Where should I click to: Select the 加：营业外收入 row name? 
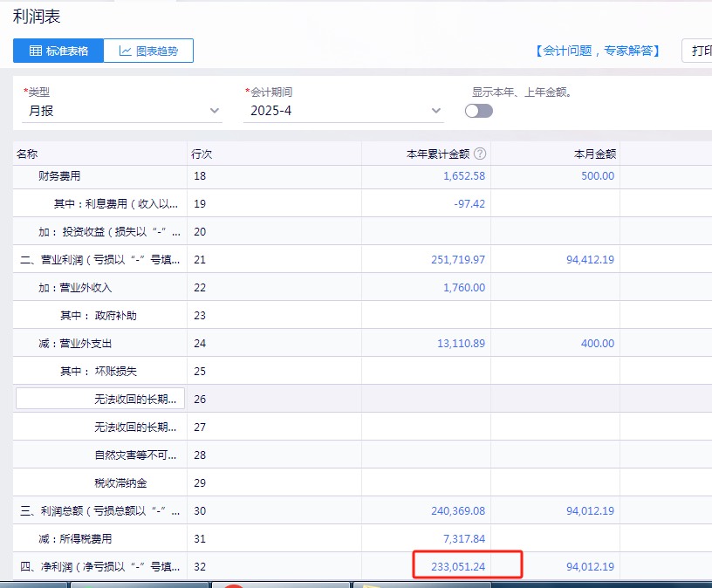[75, 288]
